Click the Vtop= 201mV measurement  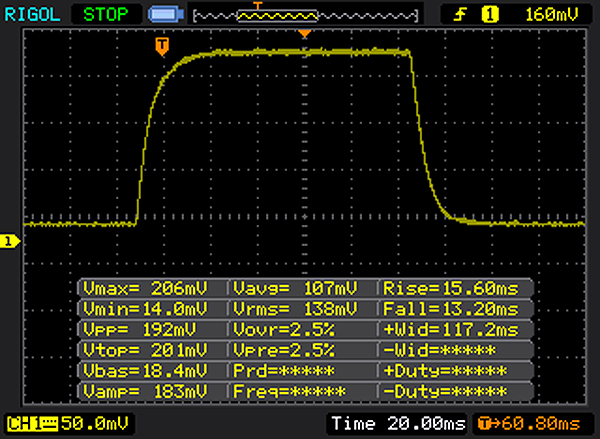[145, 350]
